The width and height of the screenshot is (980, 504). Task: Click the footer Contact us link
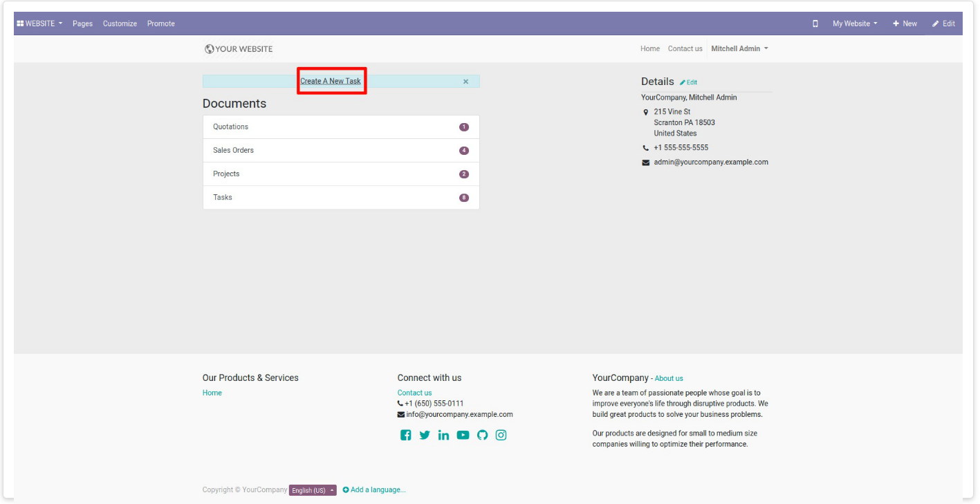pyautogui.click(x=414, y=393)
